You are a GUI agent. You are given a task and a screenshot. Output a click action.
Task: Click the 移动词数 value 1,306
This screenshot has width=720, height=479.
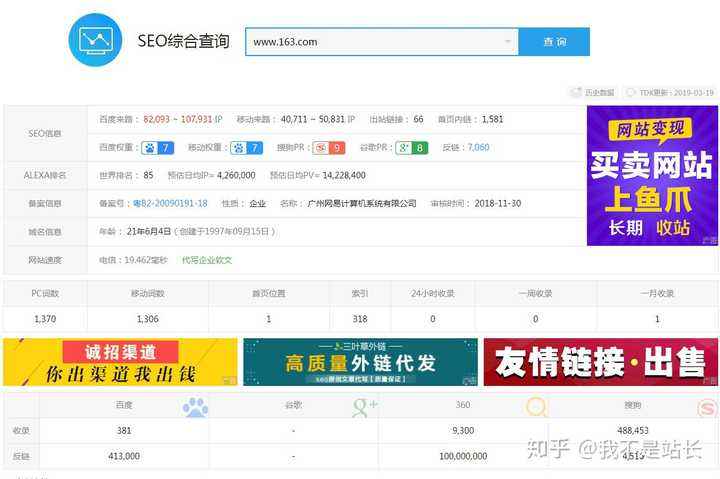pyautogui.click(x=148, y=319)
